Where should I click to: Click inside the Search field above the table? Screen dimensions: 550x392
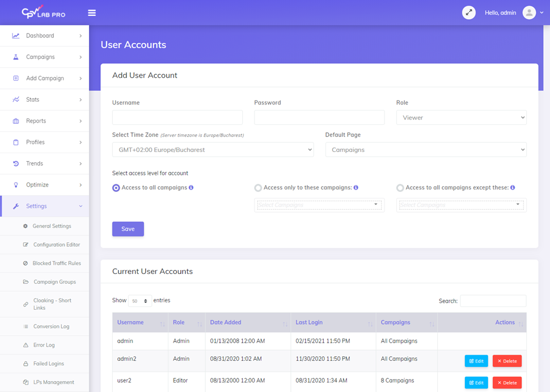tap(493, 301)
